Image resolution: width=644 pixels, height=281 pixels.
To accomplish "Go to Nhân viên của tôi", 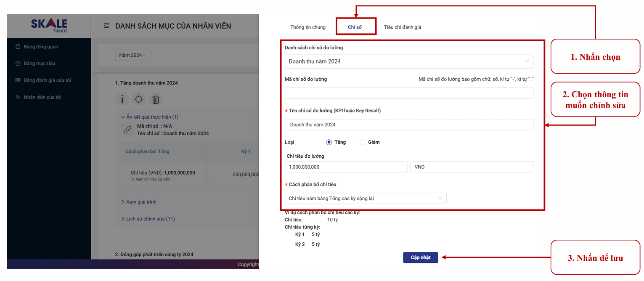I will click(42, 97).
